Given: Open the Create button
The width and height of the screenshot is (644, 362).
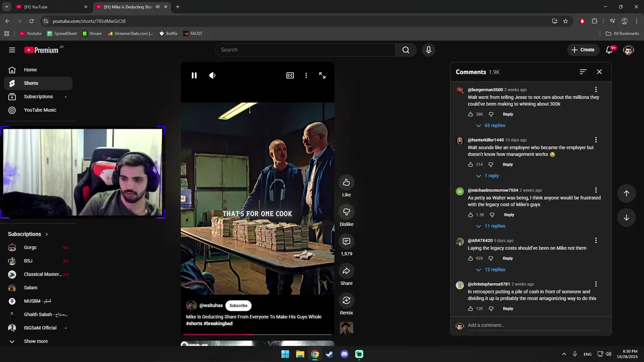Looking at the screenshot, I should pyautogui.click(x=583, y=50).
